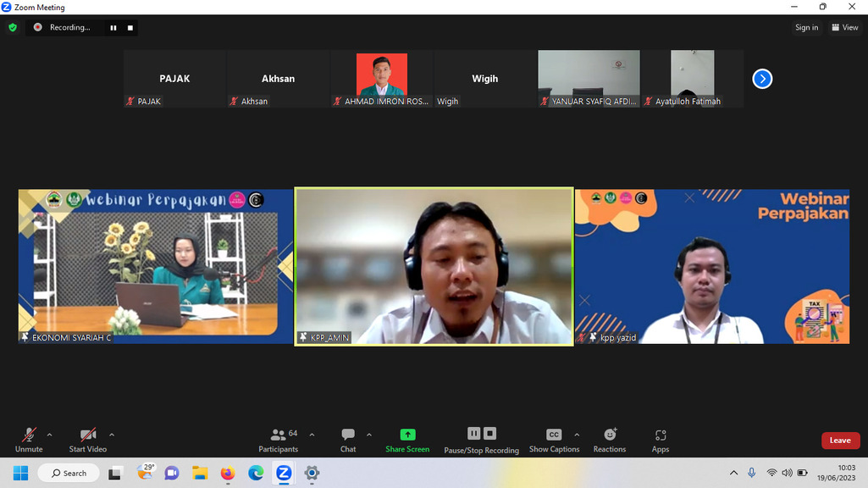Screen dimensions: 868x488
Task: Stop recording via top-left stop icon
Action: pos(130,28)
